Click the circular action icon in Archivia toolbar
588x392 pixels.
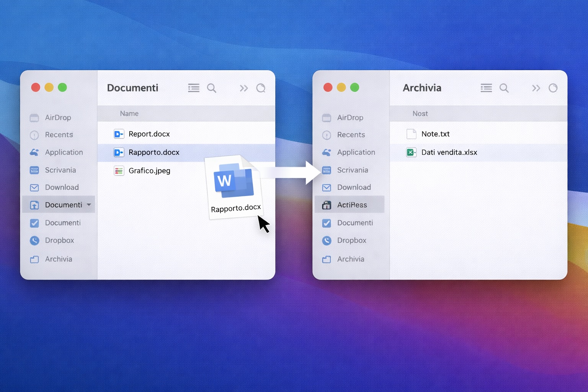coord(553,88)
